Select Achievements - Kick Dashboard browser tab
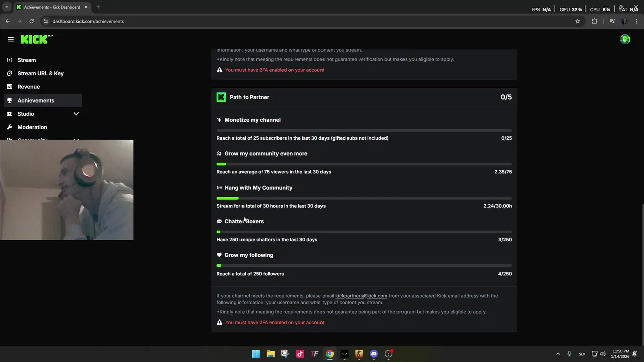This screenshot has width=644, height=362. tap(52, 7)
